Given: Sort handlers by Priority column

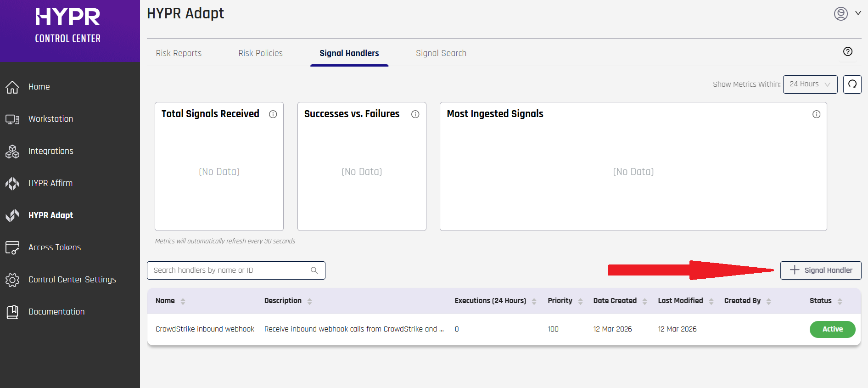Looking at the screenshot, I should (x=580, y=301).
